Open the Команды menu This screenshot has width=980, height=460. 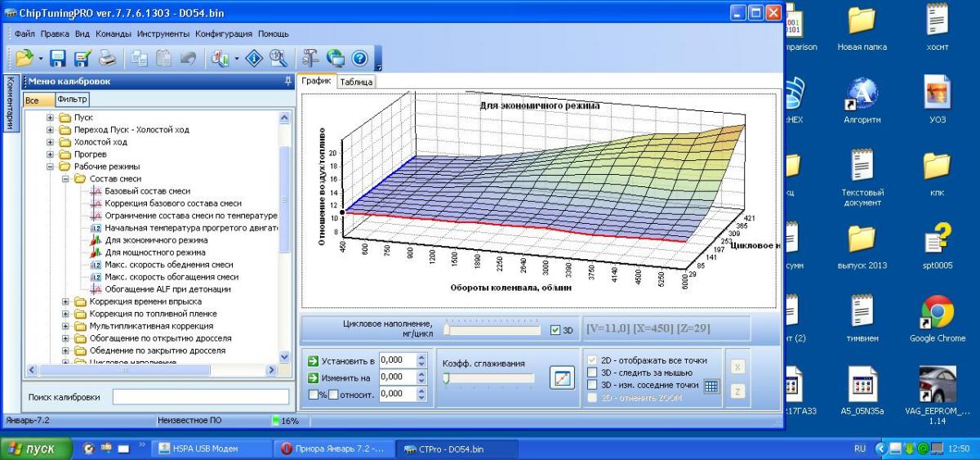click(x=114, y=34)
